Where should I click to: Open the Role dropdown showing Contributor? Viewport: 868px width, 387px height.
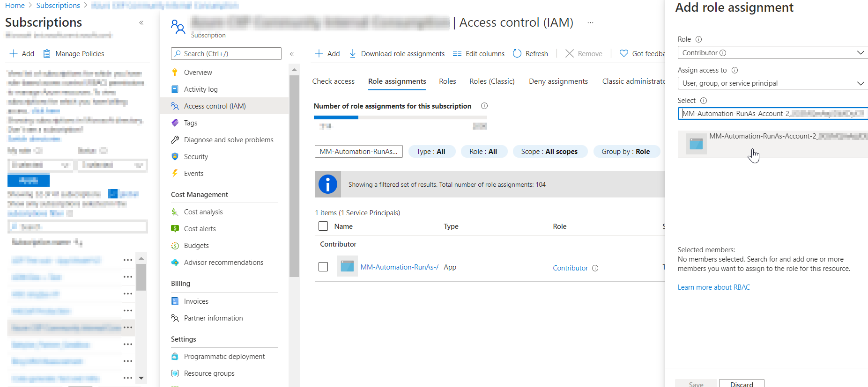[x=773, y=53]
